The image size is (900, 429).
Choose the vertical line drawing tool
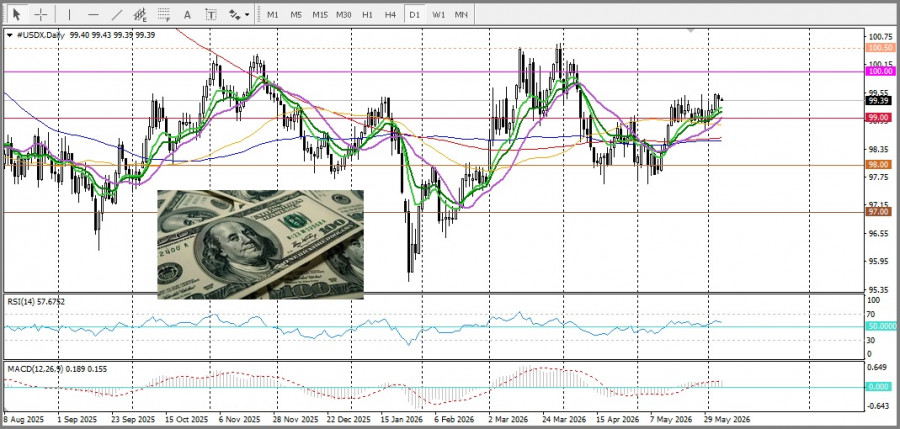(69, 14)
